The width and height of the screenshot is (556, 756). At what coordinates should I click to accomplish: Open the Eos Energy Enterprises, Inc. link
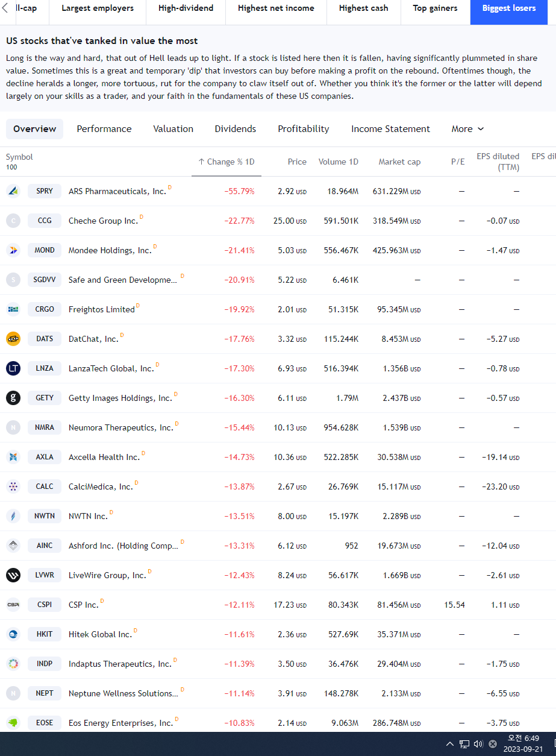121,723
